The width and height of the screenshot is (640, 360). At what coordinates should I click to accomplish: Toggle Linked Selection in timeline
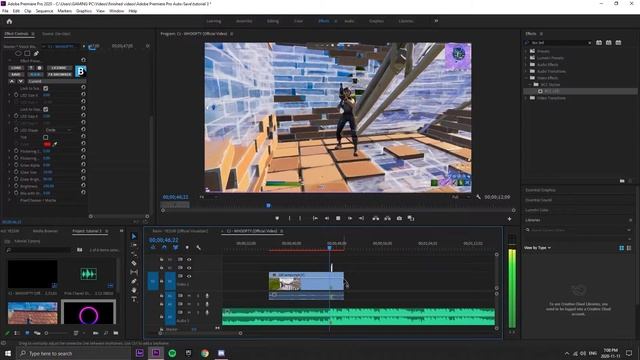176,247
